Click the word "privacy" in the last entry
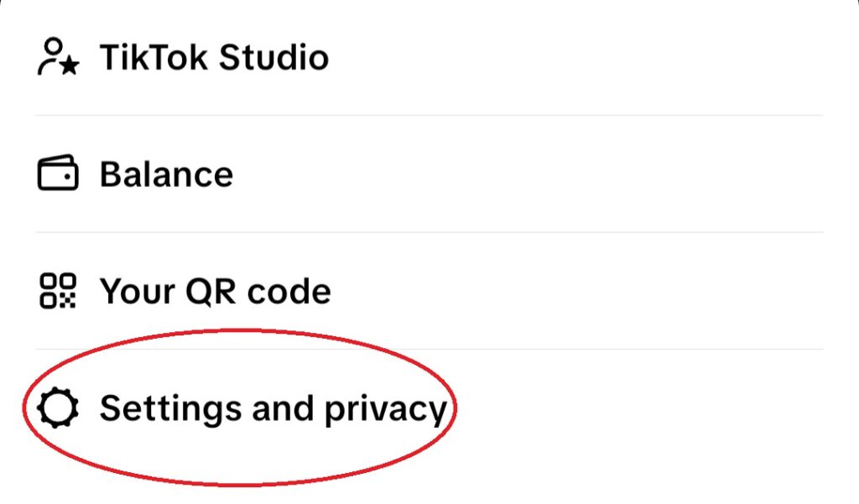Image resolution: width=859 pixels, height=504 pixels. click(x=386, y=410)
